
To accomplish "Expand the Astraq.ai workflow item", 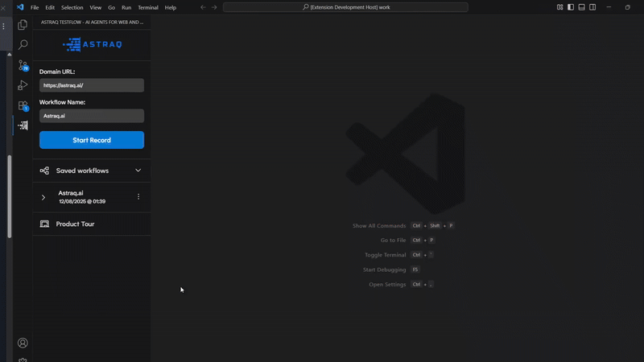I will click(43, 197).
